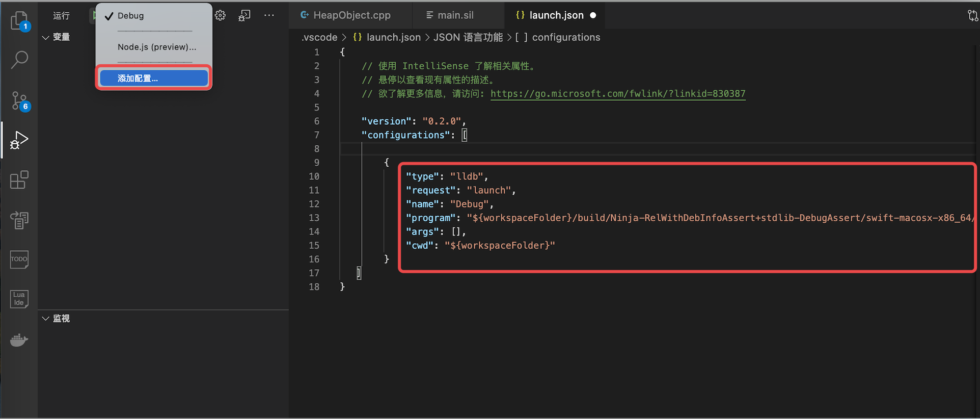Click the 运行 panel title

(61, 16)
